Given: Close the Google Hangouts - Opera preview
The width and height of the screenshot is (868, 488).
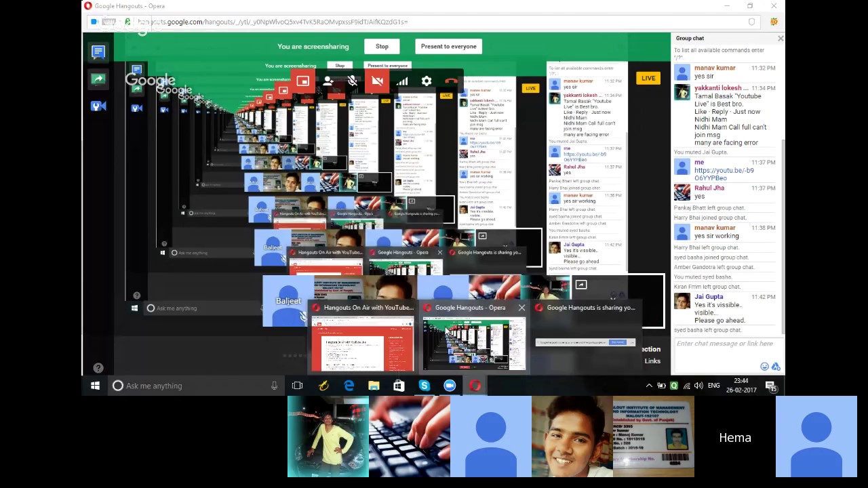Looking at the screenshot, I should [521, 308].
